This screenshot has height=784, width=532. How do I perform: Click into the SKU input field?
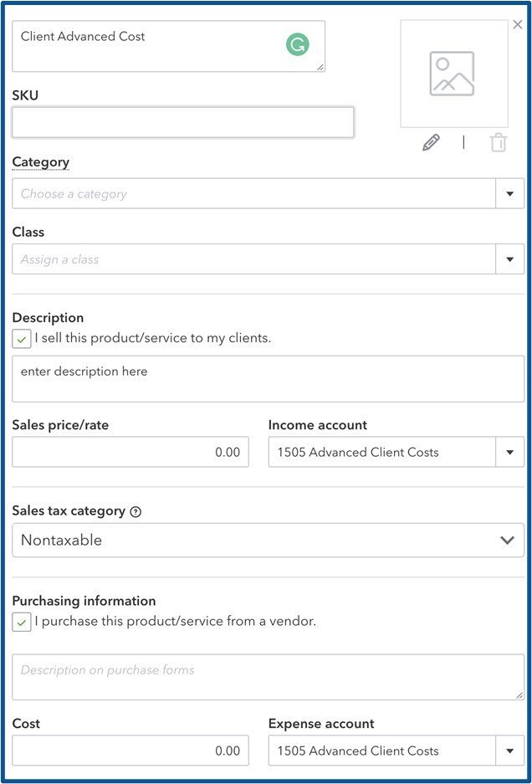182,122
